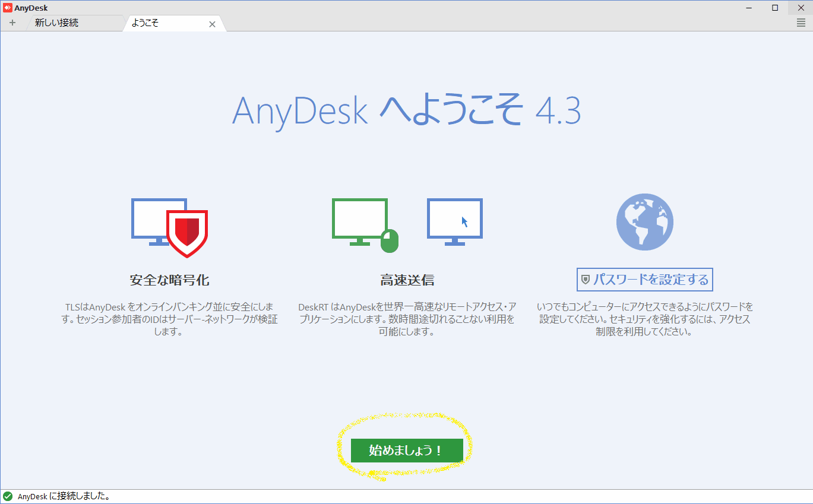The image size is (813, 504).
Task: Open the パスワードを設定する link
Action: tap(644, 279)
